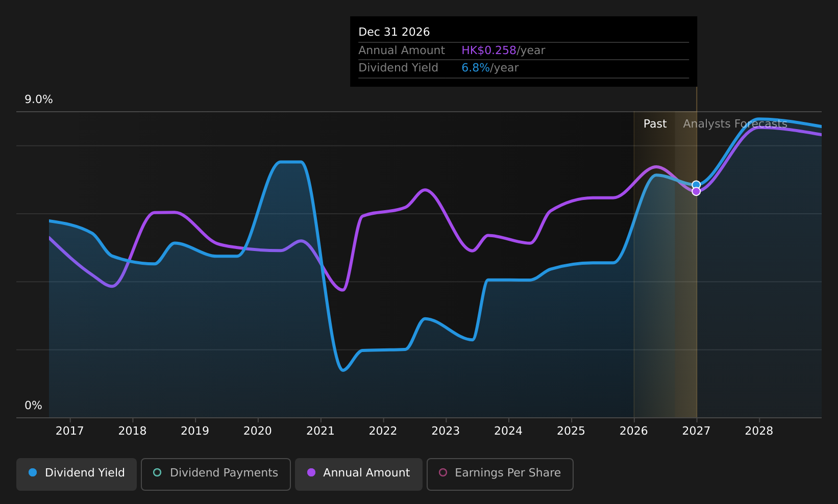The image size is (838, 504).
Task: Click the 9.0% y-axis label
Action: click(39, 99)
